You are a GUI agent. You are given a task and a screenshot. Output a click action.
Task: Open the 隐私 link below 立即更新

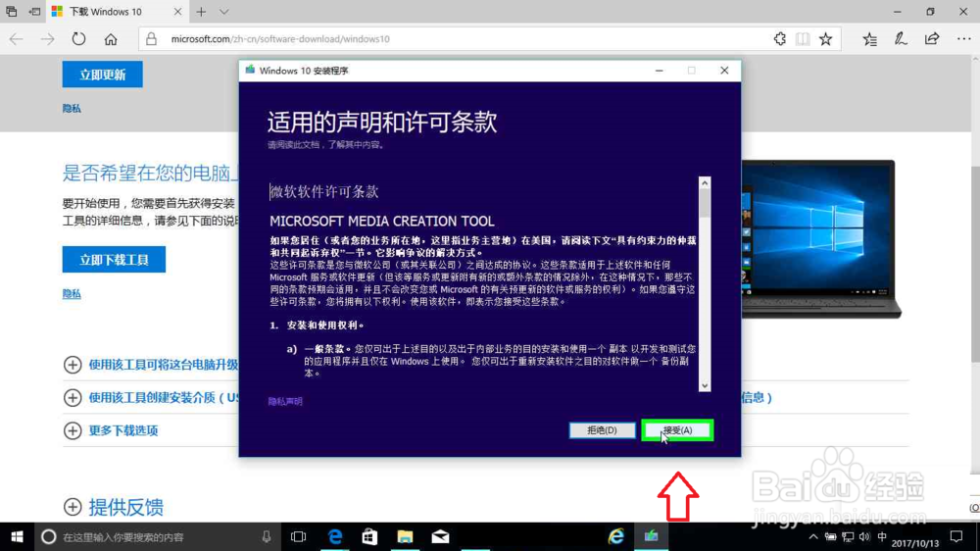tap(72, 108)
